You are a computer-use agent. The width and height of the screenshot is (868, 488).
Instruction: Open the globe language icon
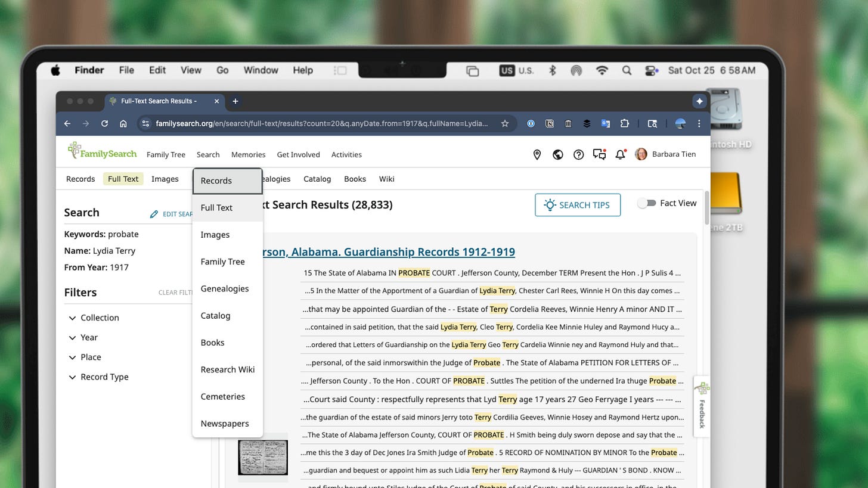pos(557,155)
